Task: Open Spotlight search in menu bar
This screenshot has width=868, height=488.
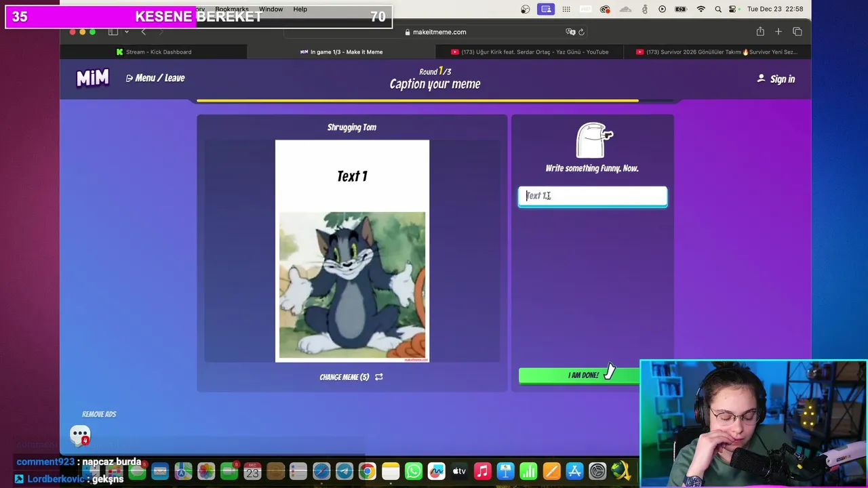Action: coord(718,9)
